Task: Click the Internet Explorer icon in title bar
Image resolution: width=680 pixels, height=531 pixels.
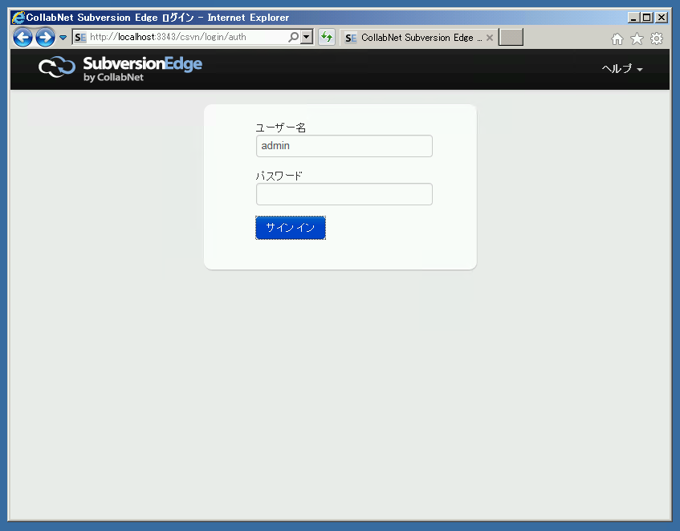Action: [x=18, y=17]
